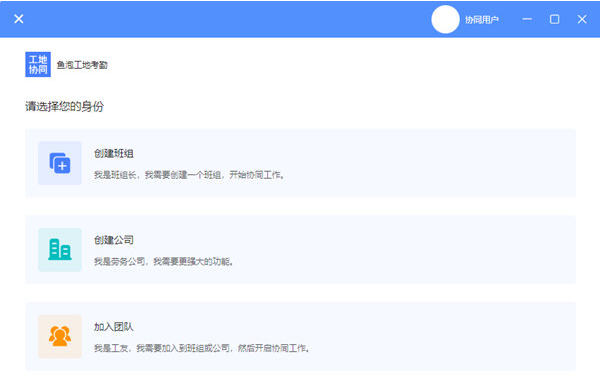Select the 创建班组 copy-plus icon
The image size is (601, 383).
coord(60,163)
